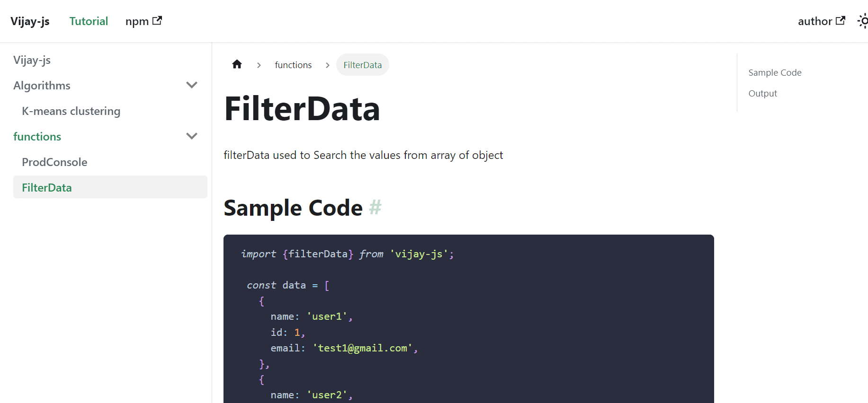
Task: Click functions breadcrumb link
Action: pyautogui.click(x=293, y=65)
